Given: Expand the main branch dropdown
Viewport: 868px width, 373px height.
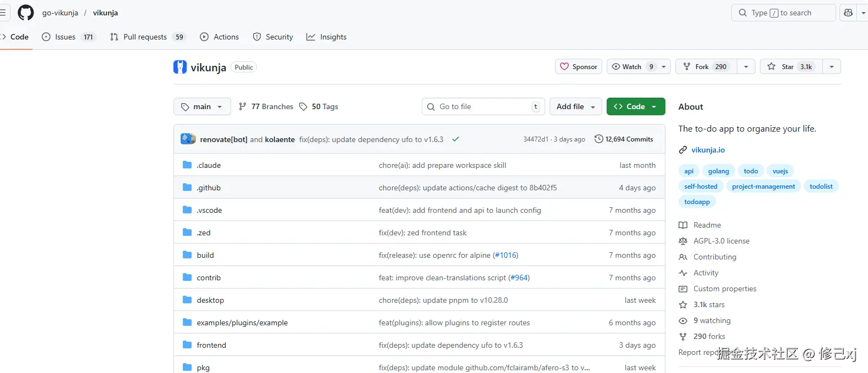Looking at the screenshot, I should point(202,106).
